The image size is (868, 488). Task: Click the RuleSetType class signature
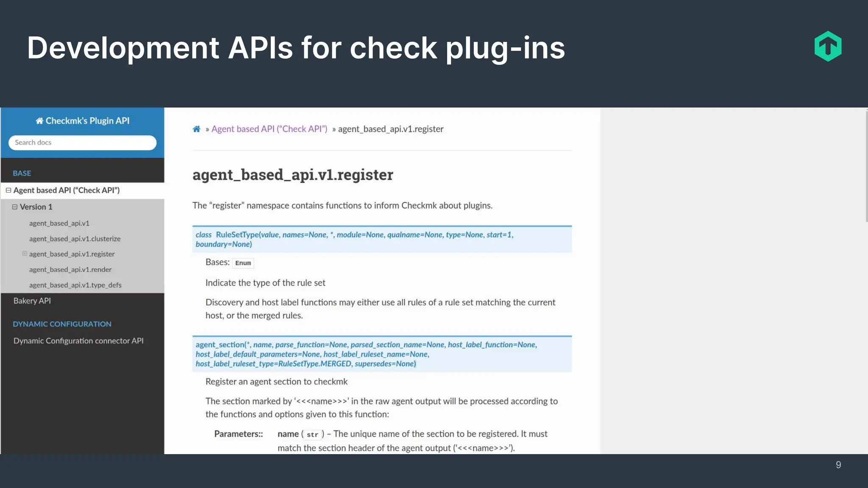coord(382,239)
